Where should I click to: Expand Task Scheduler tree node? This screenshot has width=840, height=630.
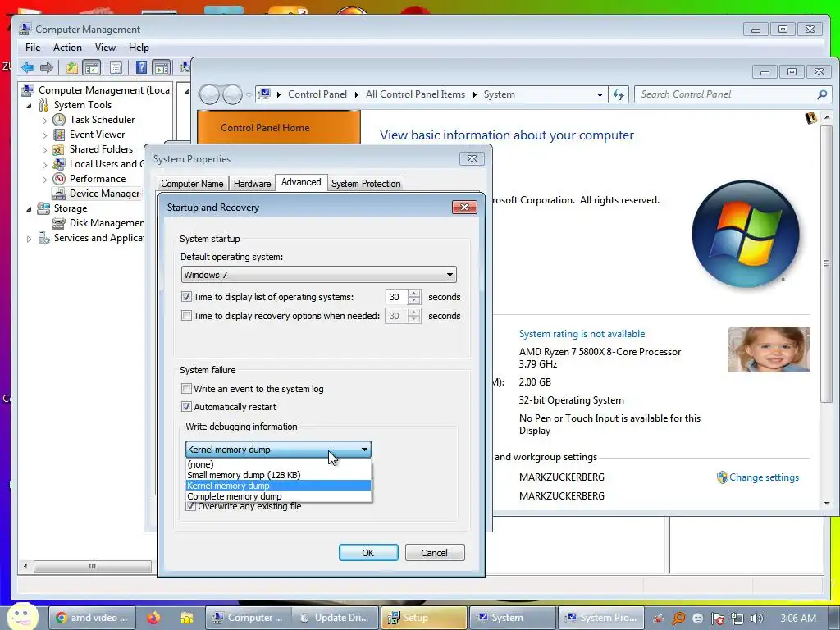pyautogui.click(x=45, y=121)
